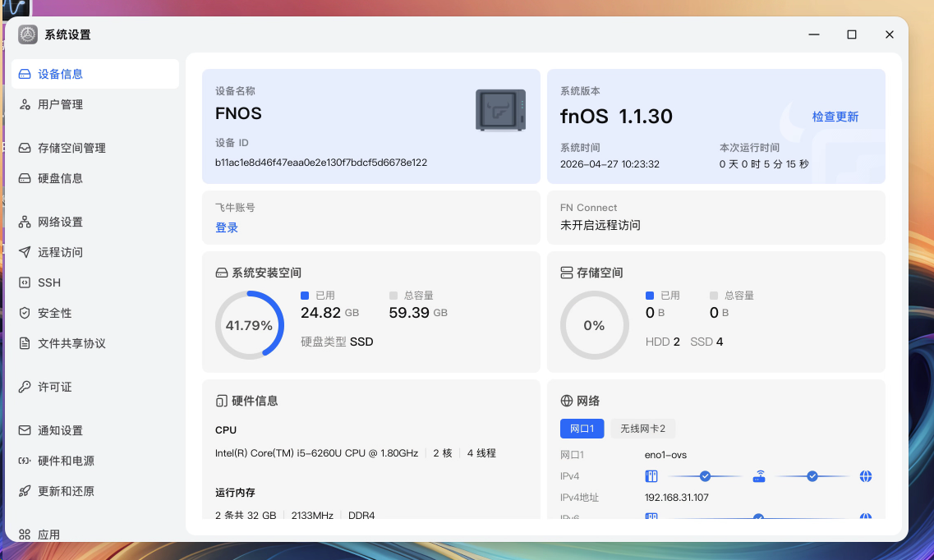Click the second IPv4 connection checkmark
934x560 pixels.
[x=812, y=476]
